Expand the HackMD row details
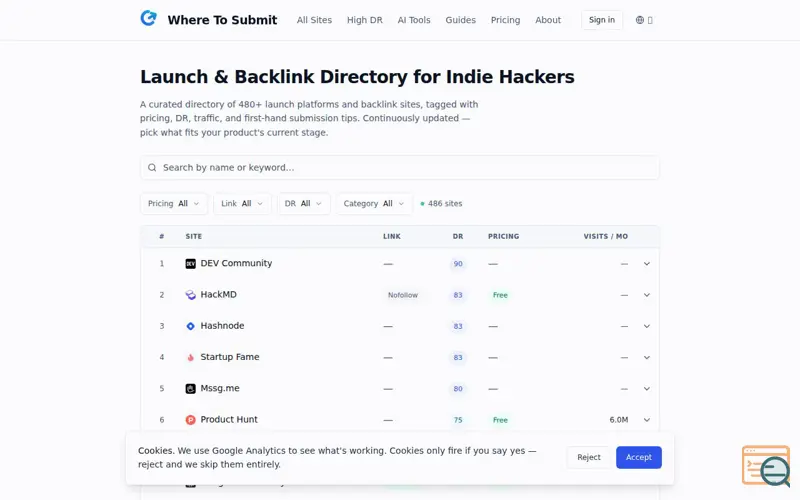This screenshot has height=500, width=800. click(646, 295)
